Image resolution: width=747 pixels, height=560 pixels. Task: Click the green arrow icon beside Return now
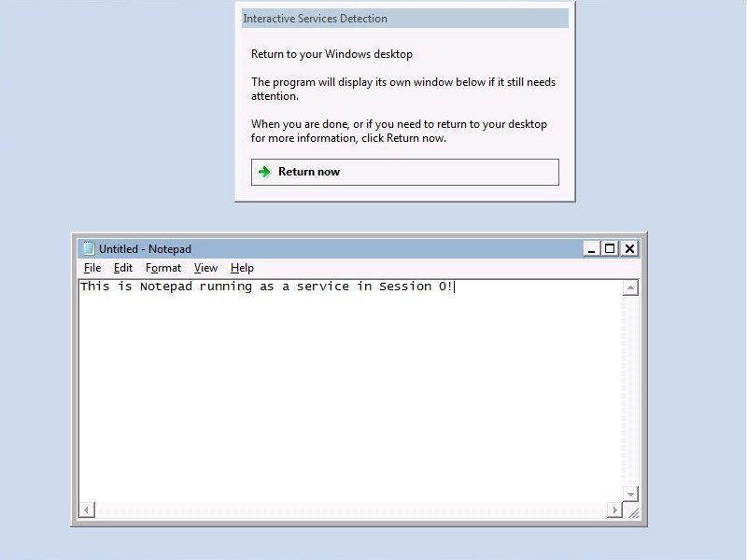(264, 172)
